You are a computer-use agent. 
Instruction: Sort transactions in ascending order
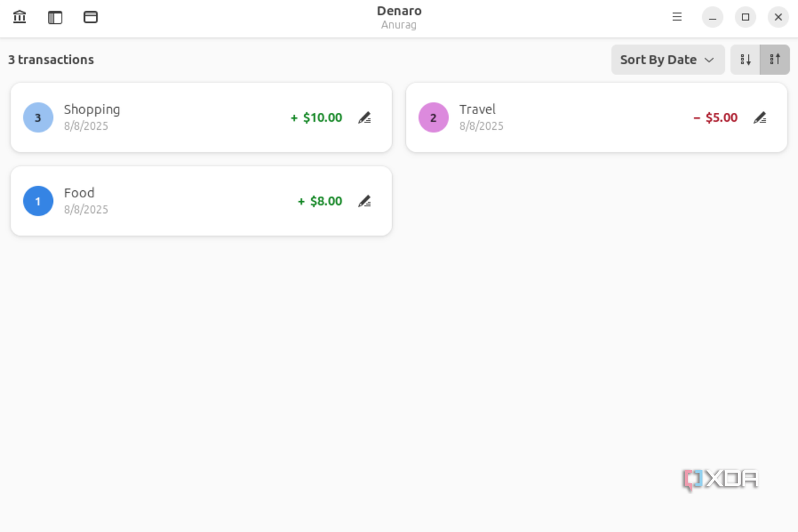775,60
